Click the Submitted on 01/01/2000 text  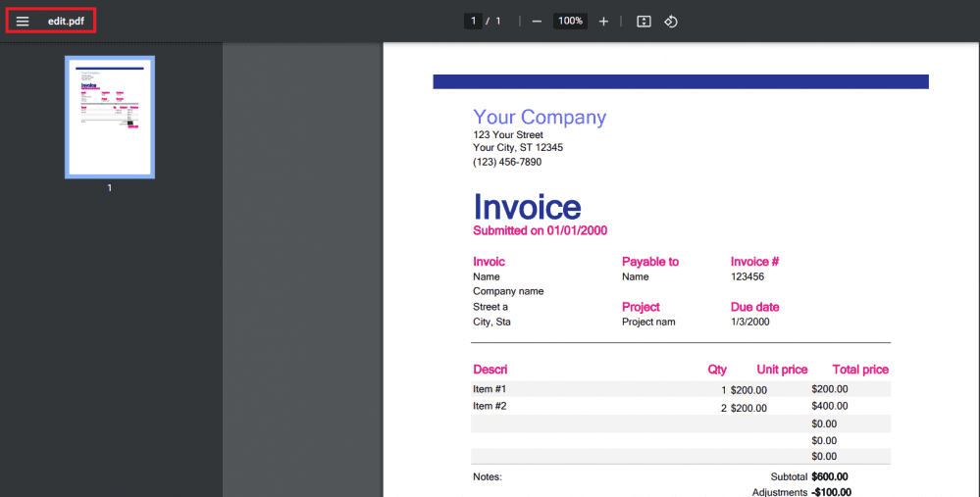(x=540, y=231)
